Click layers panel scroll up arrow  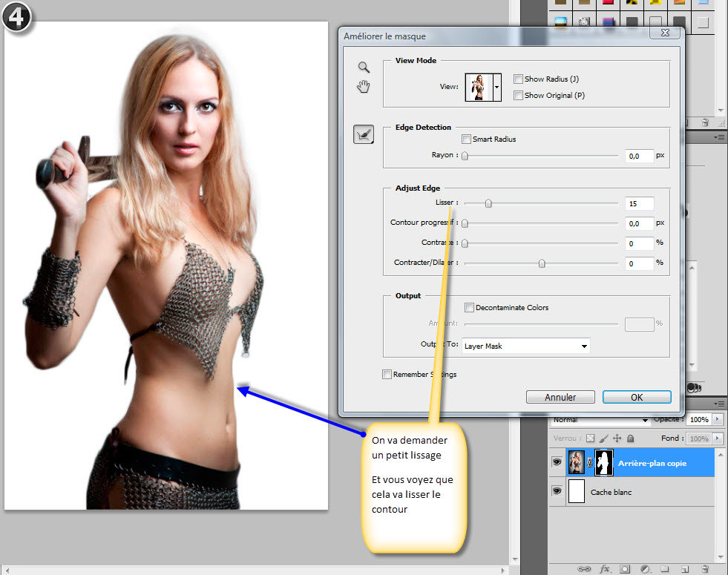(x=721, y=454)
